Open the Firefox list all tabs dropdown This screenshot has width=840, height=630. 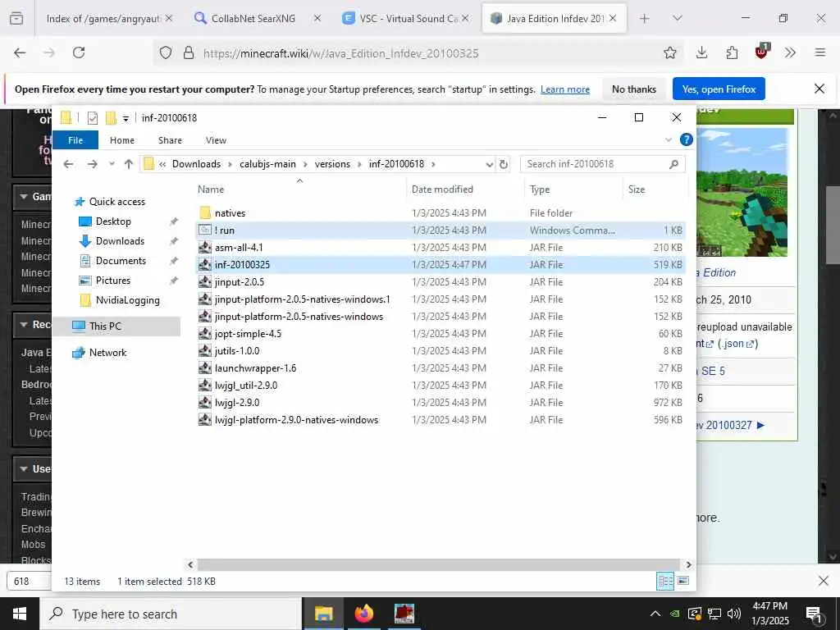677,18
